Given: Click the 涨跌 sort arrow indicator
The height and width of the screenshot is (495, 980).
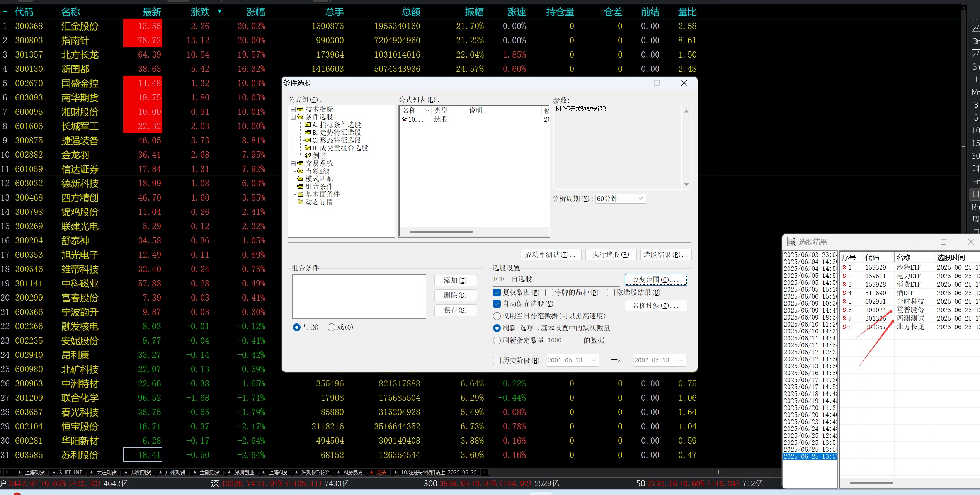Looking at the screenshot, I should pyautogui.click(x=219, y=12).
